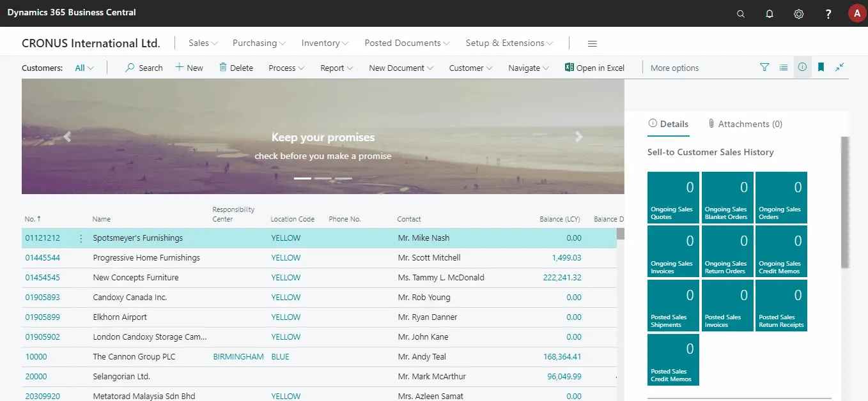Image resolution: width=868 pixels, height=401 pixels.
Task: Select Elkhorn Airport row name
Action: 120,317
